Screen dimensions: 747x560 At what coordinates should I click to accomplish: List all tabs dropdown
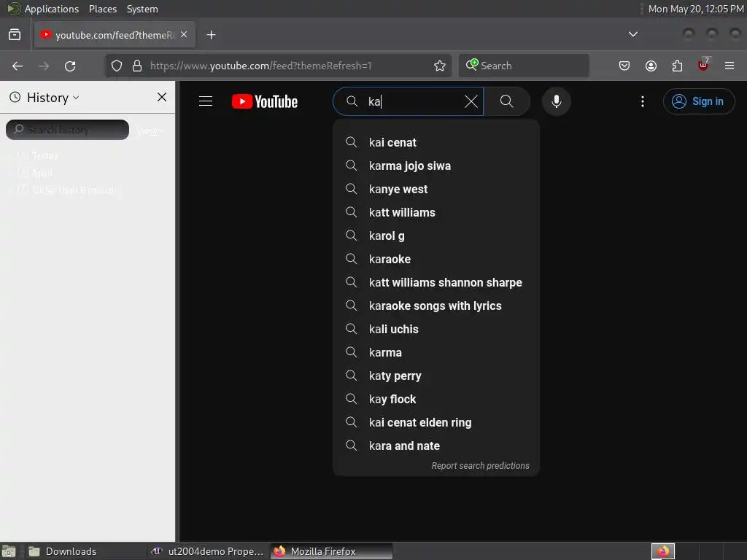coord(632,34)
